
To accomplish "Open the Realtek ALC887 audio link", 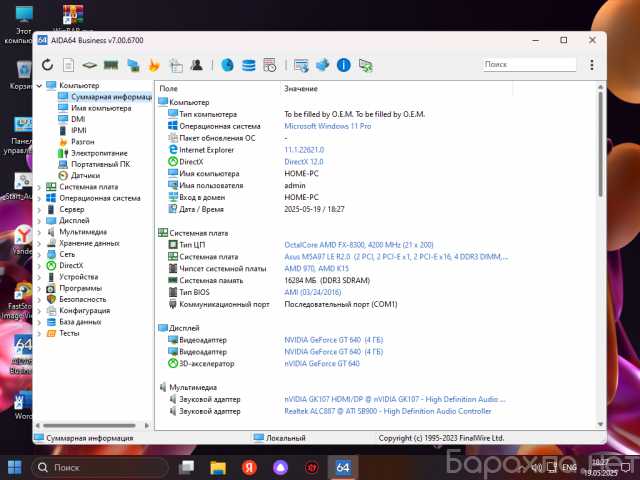I will (x=387, y=411).
